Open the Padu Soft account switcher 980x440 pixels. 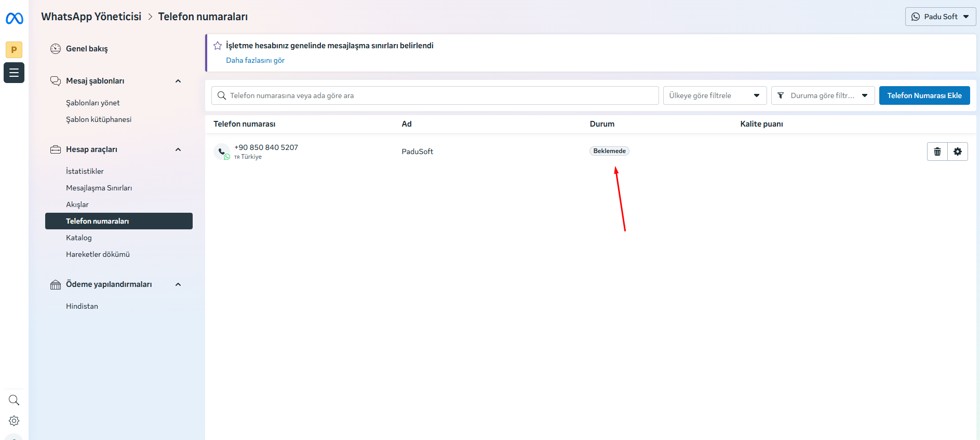941,17
